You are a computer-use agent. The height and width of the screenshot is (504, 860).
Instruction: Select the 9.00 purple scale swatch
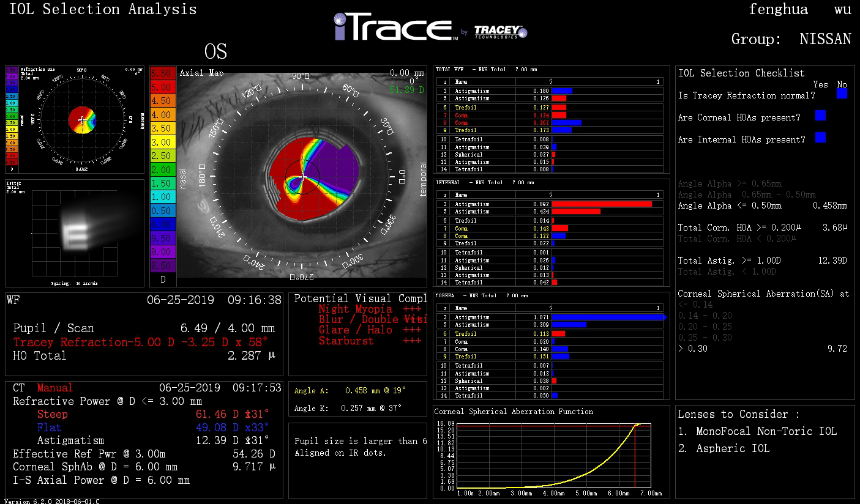163,252
